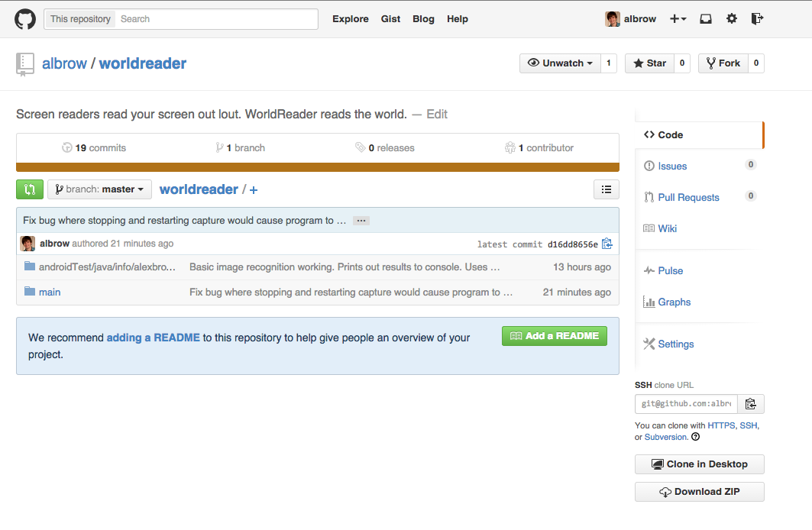The width and height of the screenshot is (812, 530).
Task: Open the albrow owner link in the repository title
Action: (64, 63)
